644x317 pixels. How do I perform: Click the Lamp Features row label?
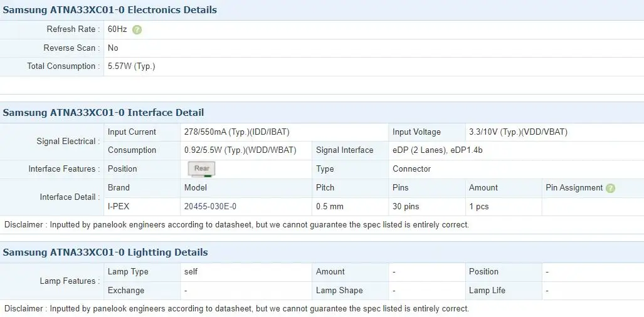[70, 281]
